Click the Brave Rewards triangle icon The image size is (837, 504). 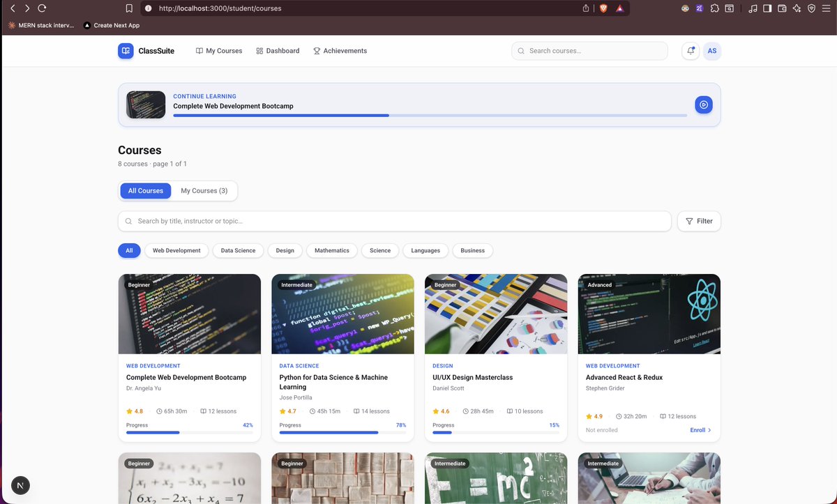[620, 8]
